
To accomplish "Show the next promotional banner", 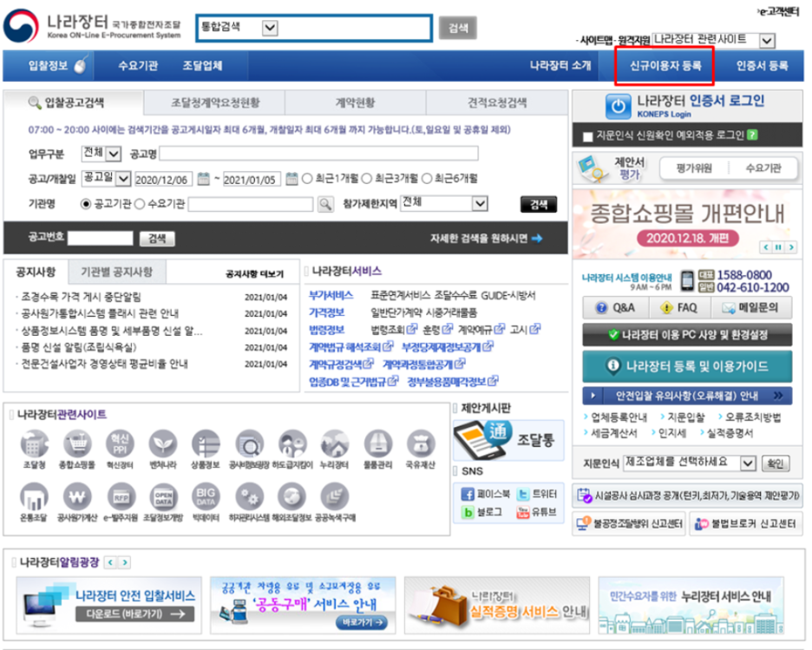I will pyautogui.click(x=791, y=247).
